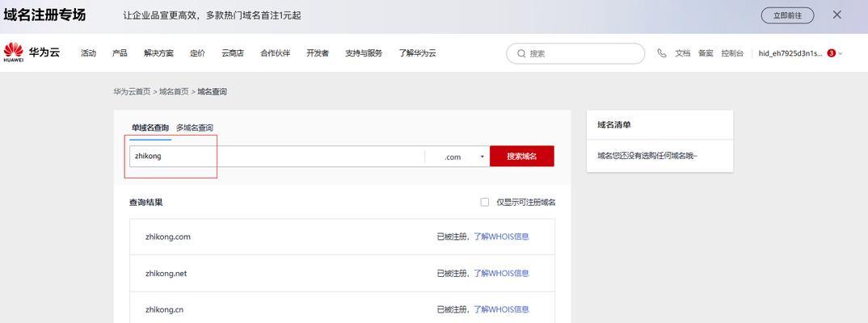
Task: Open the 支持与服务 menu
Action: pyautogui.click(x=364, y=53)
